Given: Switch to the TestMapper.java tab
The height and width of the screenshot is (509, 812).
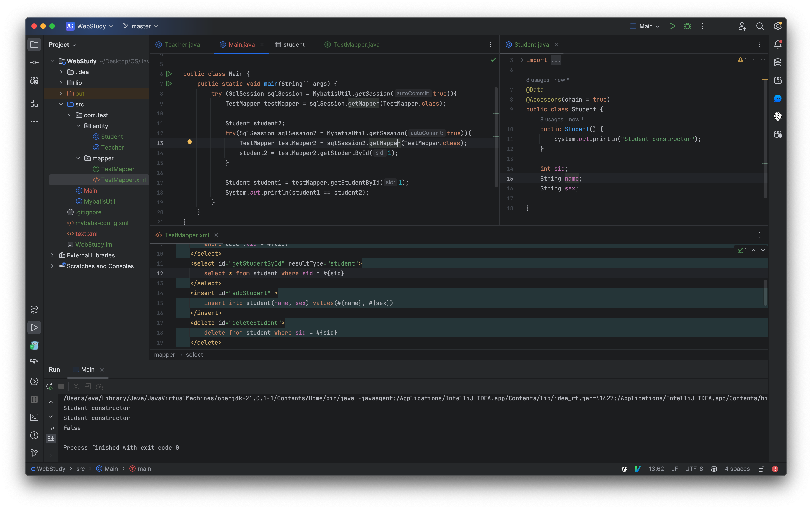Looking at the screenshot, I should tap(356, 44).
